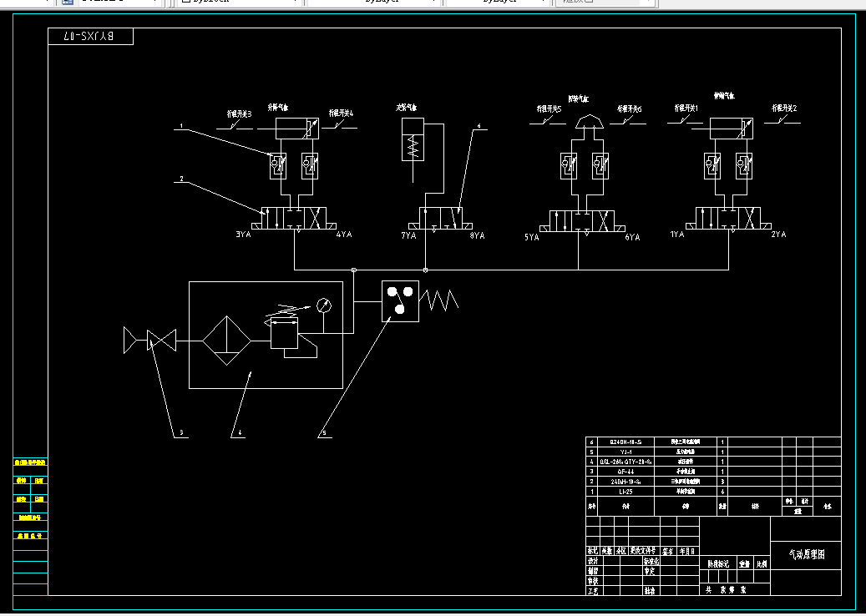Click balloon number 6 leader label
The width and height of the screenshot is (866, 616).
click(x=479, y=126)
